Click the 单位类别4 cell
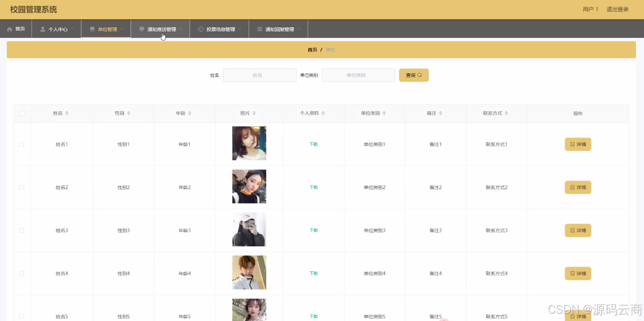 coord(374,274)
